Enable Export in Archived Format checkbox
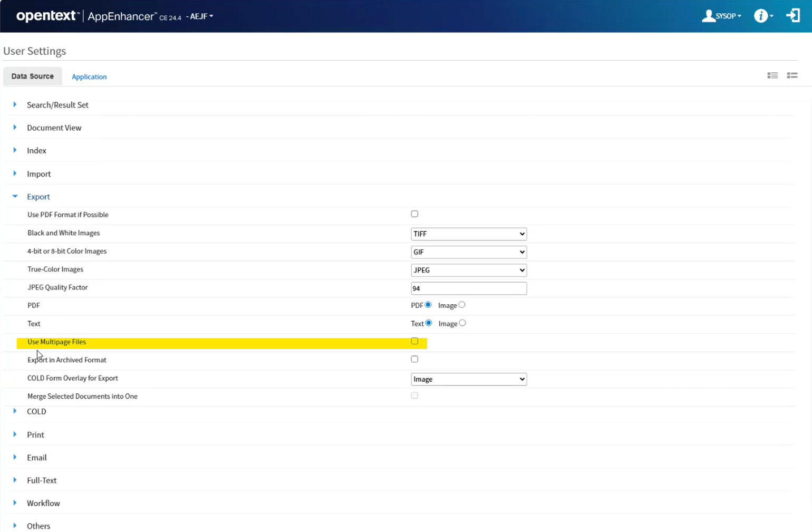 pos(414,359)
